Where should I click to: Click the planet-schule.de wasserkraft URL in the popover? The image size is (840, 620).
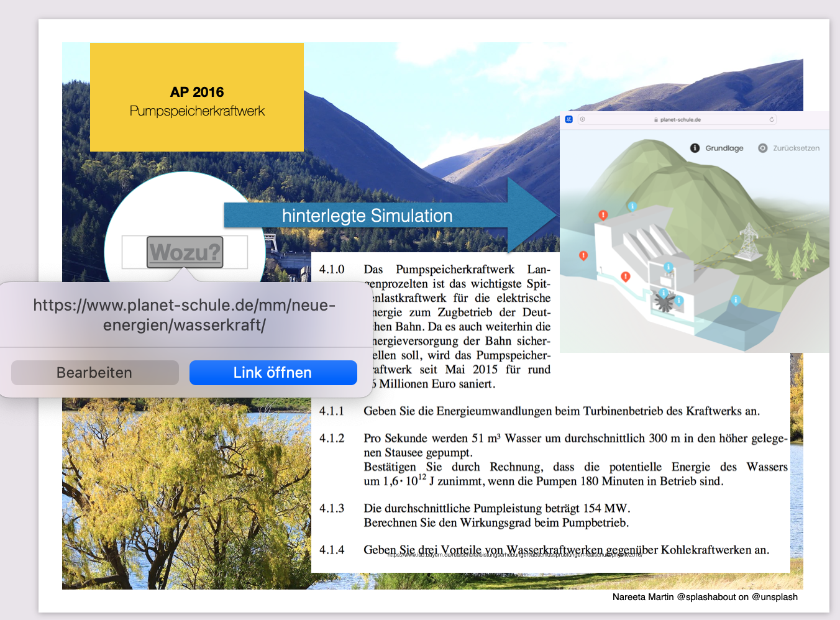184,315
